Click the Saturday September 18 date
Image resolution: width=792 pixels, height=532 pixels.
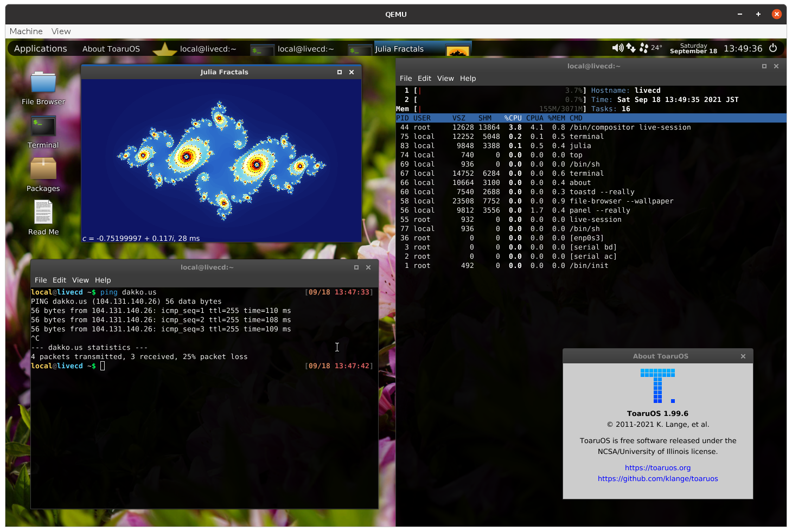pos(693,48)
